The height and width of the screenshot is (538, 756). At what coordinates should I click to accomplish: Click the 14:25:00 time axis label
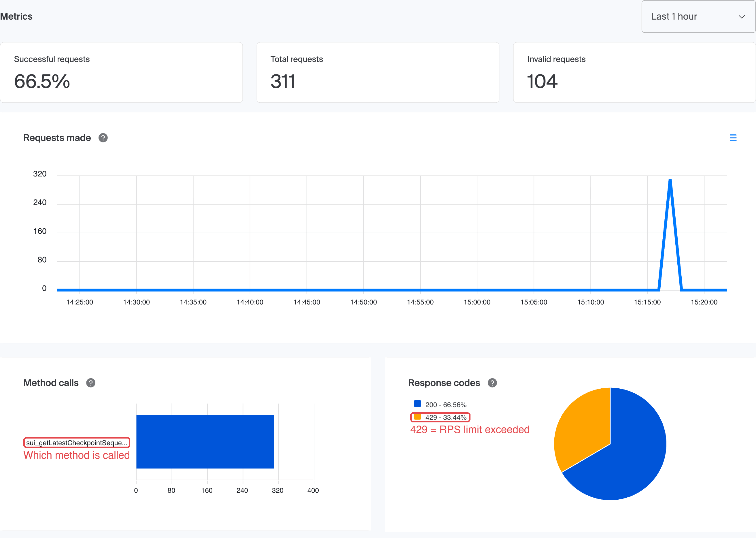(x=80, y=302)
